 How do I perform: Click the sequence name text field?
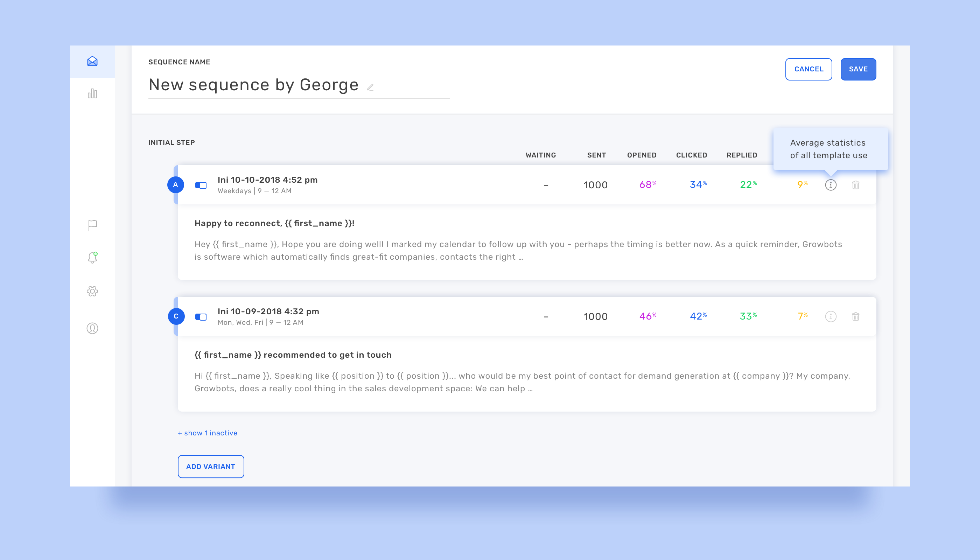pos(253,85)
